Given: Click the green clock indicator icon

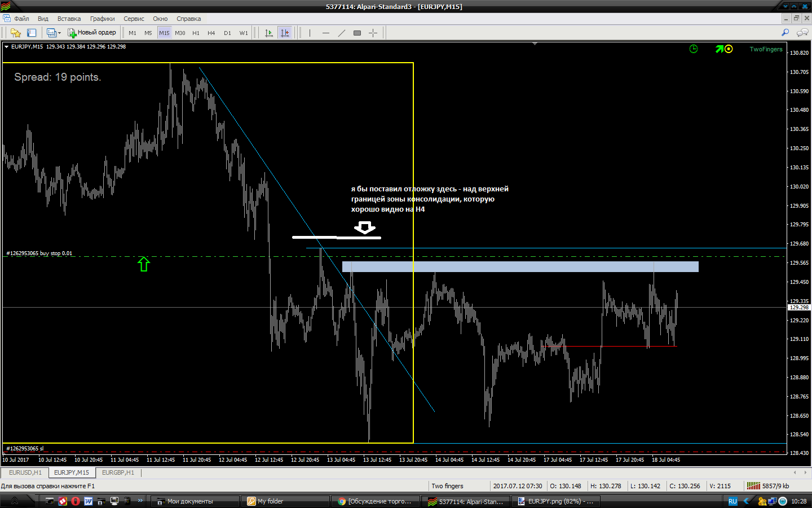Looking at the screenshot, I should pos(694,49).
